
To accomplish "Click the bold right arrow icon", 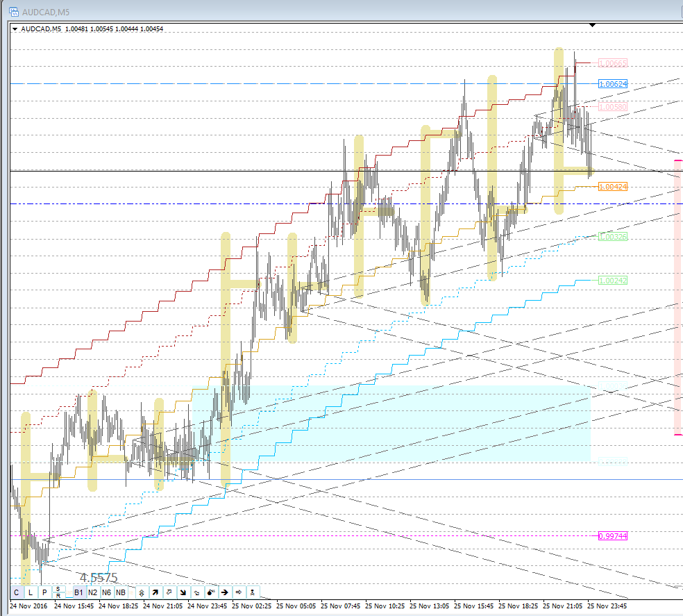I will (x=225, y=592).
